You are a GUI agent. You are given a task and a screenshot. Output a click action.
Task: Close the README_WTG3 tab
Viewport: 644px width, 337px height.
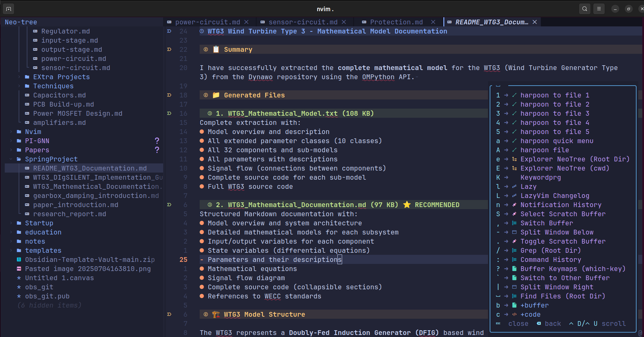tap(535, 22)
